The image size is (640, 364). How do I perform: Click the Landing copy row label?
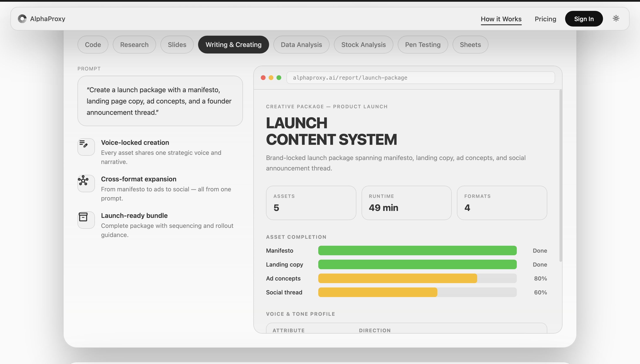pyautogui.click(x=285, y=264)
